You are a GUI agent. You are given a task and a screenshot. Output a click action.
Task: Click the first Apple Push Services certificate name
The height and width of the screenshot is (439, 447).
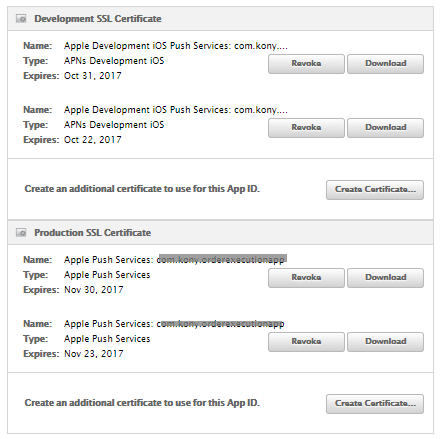coord(175,260)
